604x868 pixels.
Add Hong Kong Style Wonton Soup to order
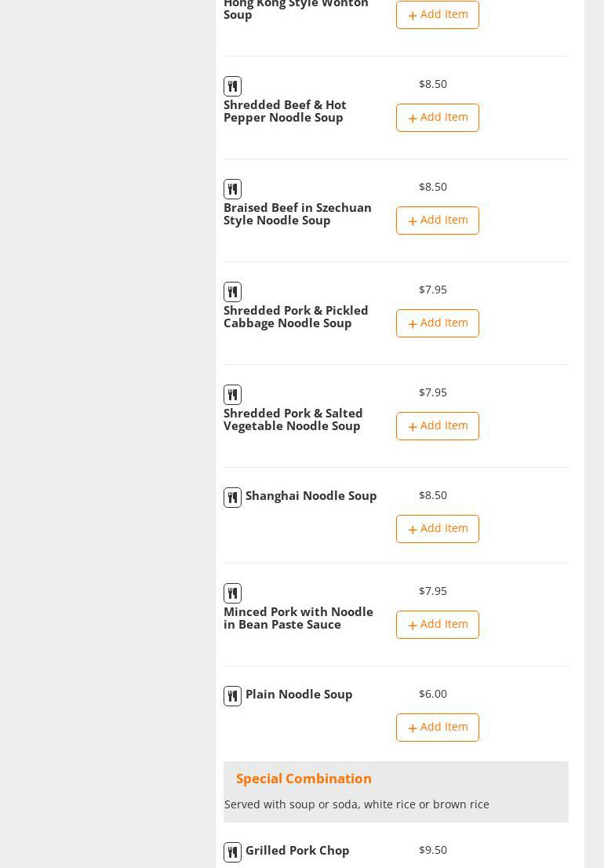438,15
